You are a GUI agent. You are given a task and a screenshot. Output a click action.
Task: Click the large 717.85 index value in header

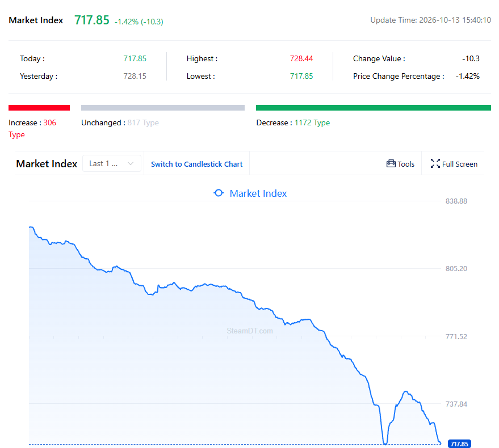pos(92,20)
